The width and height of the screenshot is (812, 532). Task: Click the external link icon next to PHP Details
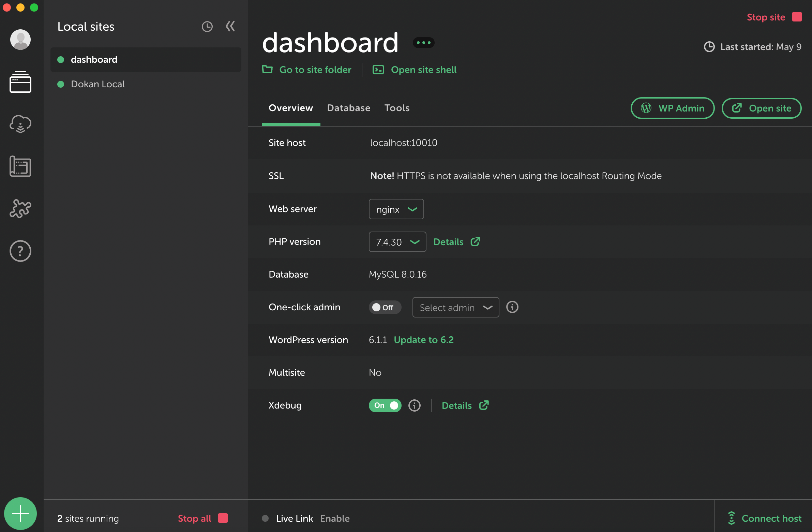point(475,241)
